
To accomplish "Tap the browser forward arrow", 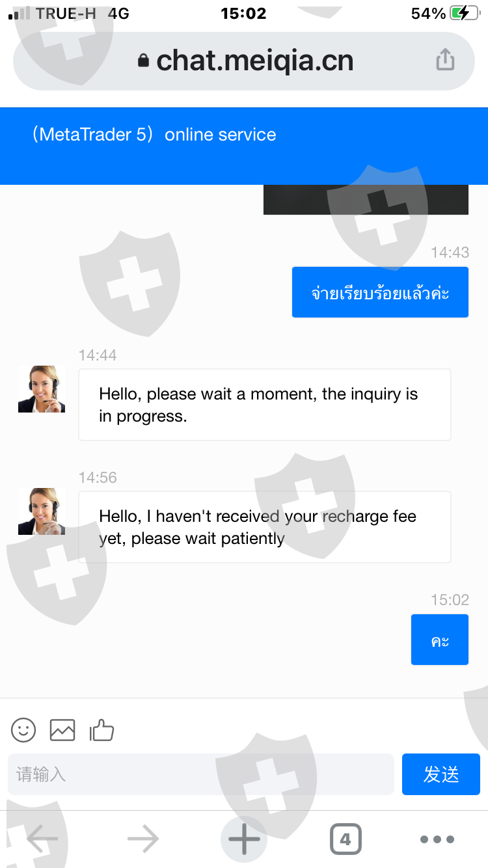I will point(143,839).
